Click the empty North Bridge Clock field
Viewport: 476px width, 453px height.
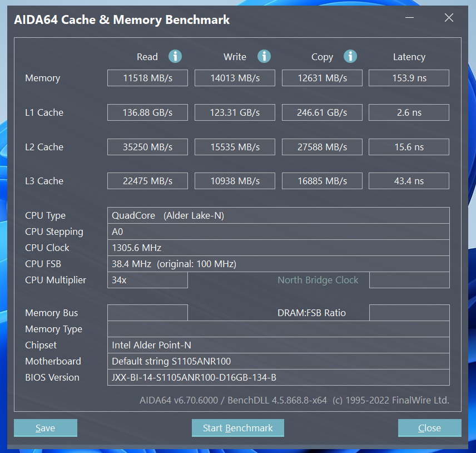tap(409, 280)
